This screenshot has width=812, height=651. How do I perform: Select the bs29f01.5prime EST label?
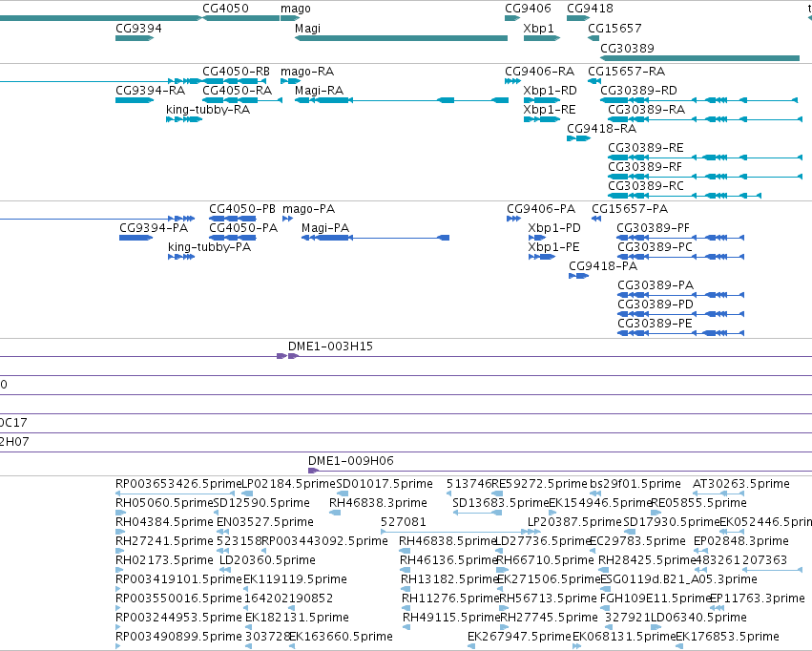pos(635,484)
